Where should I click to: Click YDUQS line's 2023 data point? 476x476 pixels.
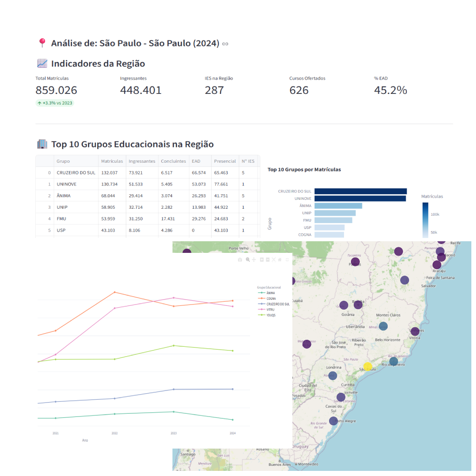point(174,346)
